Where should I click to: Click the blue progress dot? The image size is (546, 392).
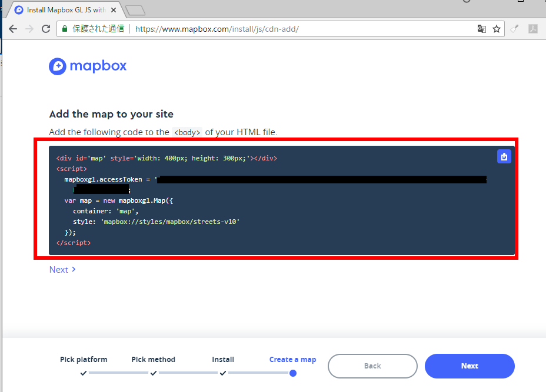coord(293,373)
